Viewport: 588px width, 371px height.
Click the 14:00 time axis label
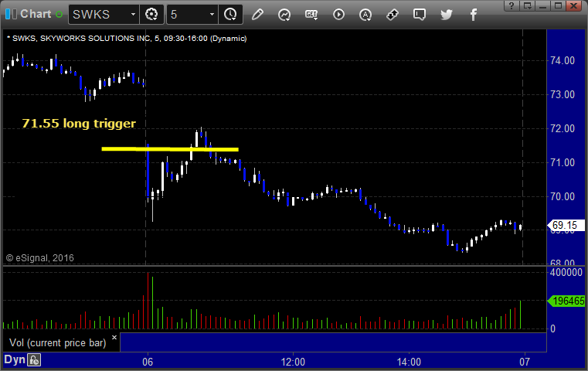(x=409, y=362)
